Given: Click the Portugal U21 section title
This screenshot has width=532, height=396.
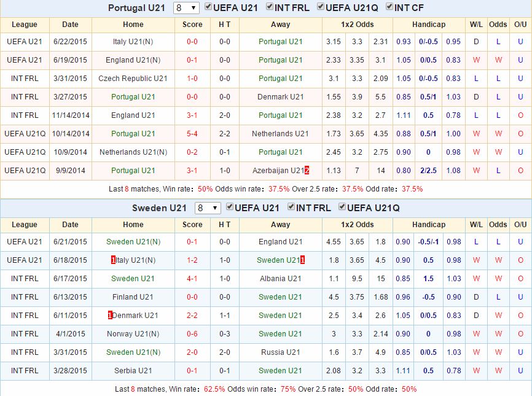Looking at the screenshot, I should click(136, 8).
